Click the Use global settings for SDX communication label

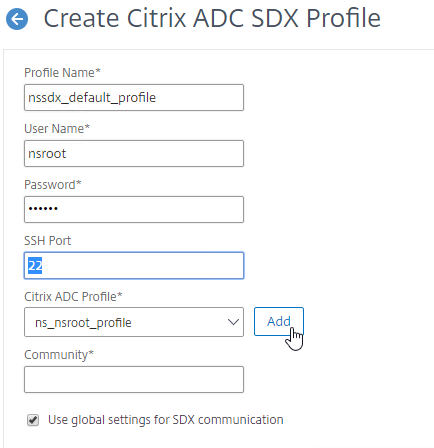(166, 420)
